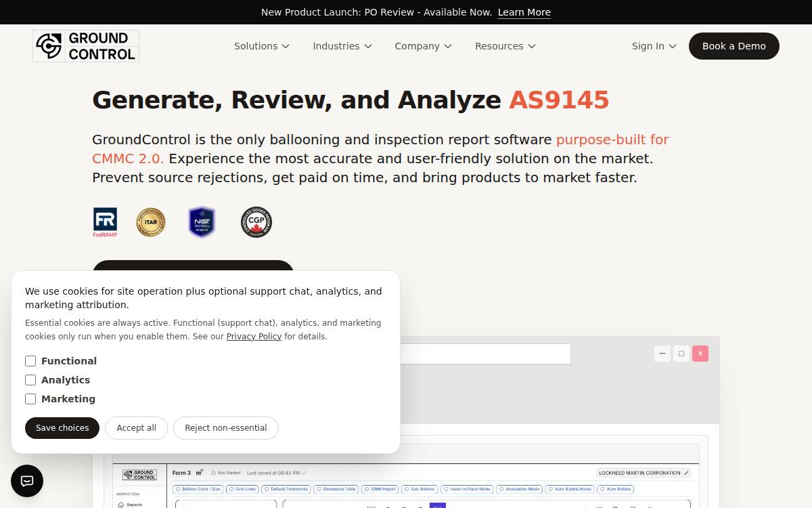Click the pink close icon in mockup window
Viewport: 812px width, 508px height.
coord(700,353)
